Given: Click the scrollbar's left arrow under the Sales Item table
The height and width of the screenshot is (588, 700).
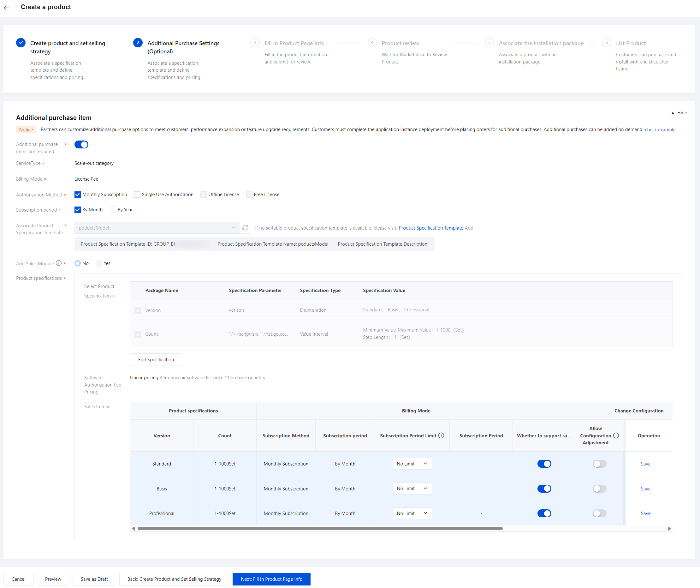Looking at the screenshot, I should coord(134,529).
